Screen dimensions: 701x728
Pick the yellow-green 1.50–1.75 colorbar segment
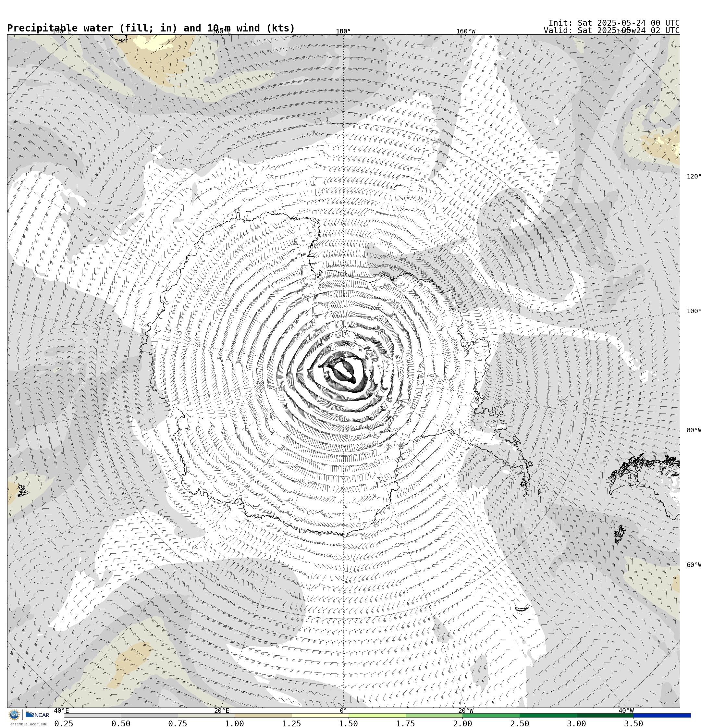[x=377, y=715]
